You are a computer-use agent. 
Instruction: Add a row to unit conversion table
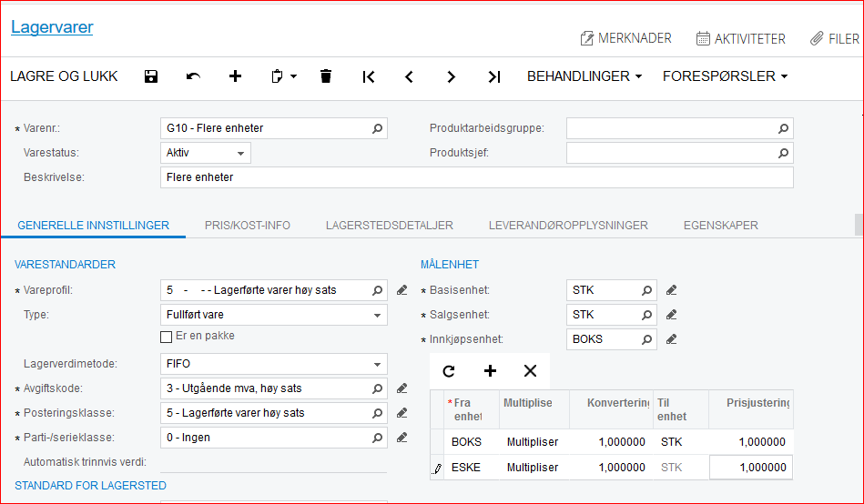[490, 370]
